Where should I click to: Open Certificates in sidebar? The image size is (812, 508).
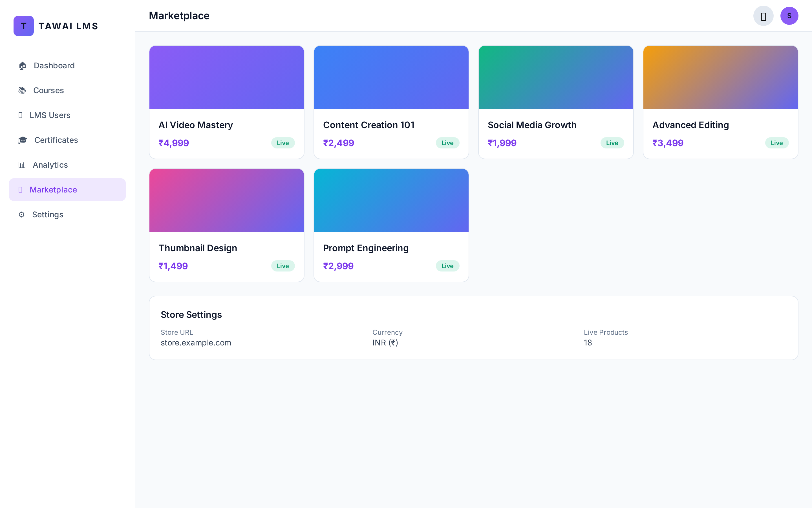pyautogui.click(x=67, y=140)
